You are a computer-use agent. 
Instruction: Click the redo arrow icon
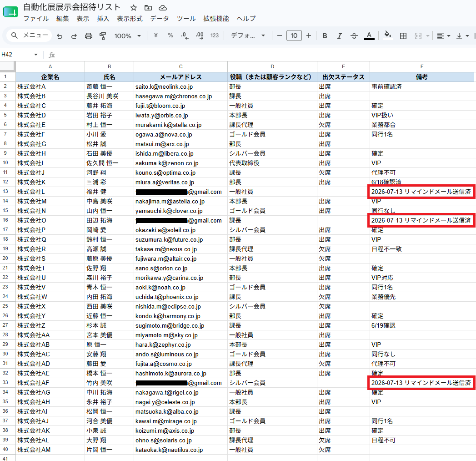coord(74,36)
